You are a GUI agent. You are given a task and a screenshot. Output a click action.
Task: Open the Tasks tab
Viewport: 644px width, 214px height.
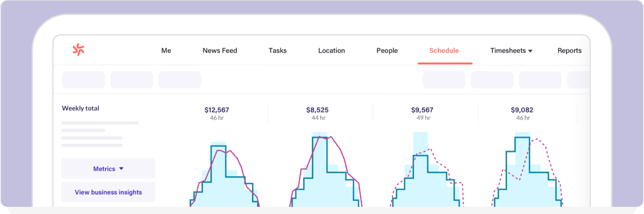click(x=278, y=51)
